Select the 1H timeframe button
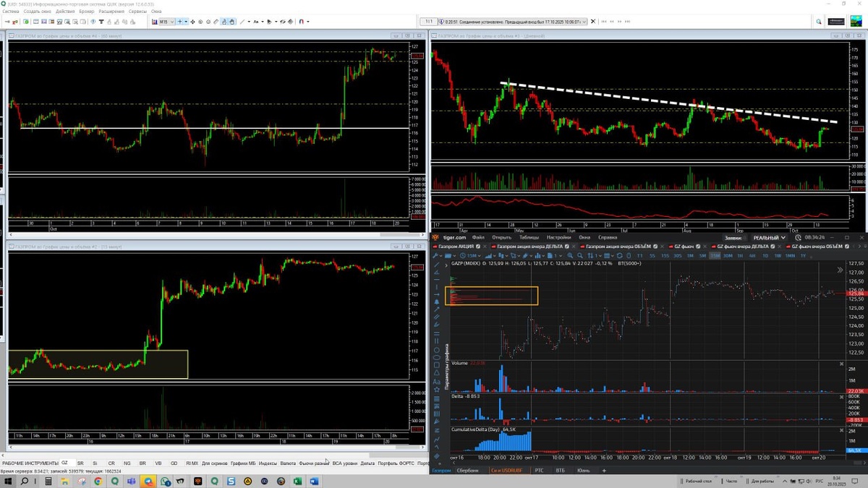 pyautogui.click(x=741, y=256)
